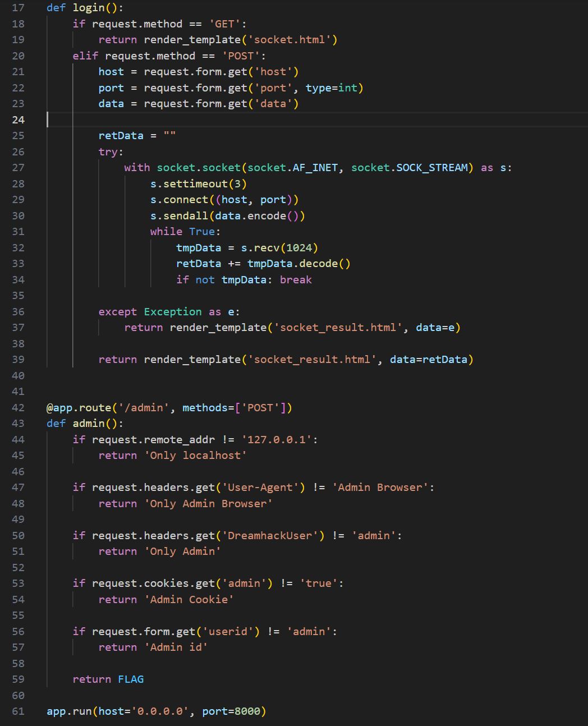Click line number 49 in the gutter

point(18,520)
